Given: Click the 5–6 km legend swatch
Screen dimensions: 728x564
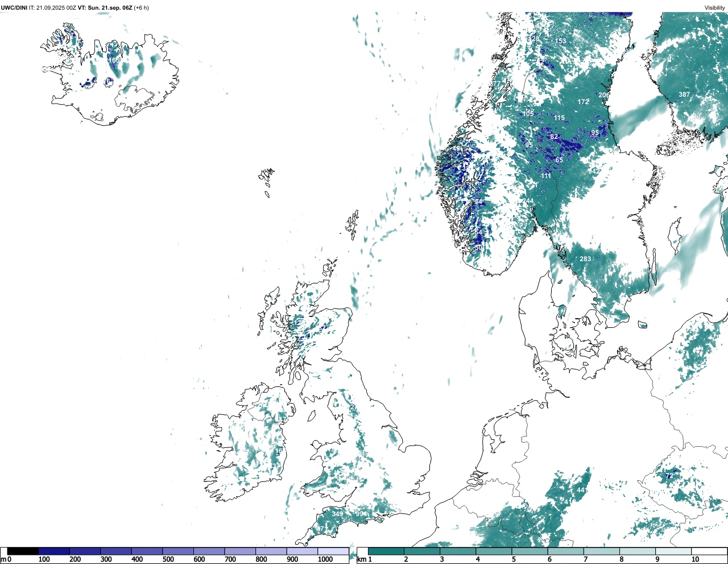Looking at the screenshot, I should click(x=530, y=551).
